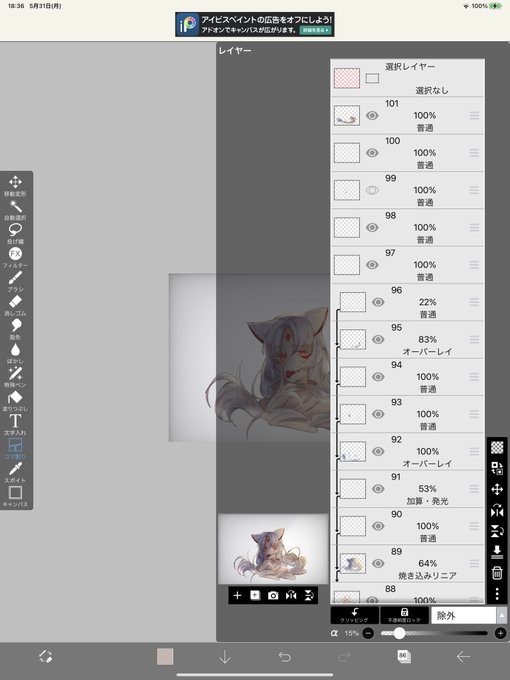Import a photo with the camera icon

click(273, 595)
